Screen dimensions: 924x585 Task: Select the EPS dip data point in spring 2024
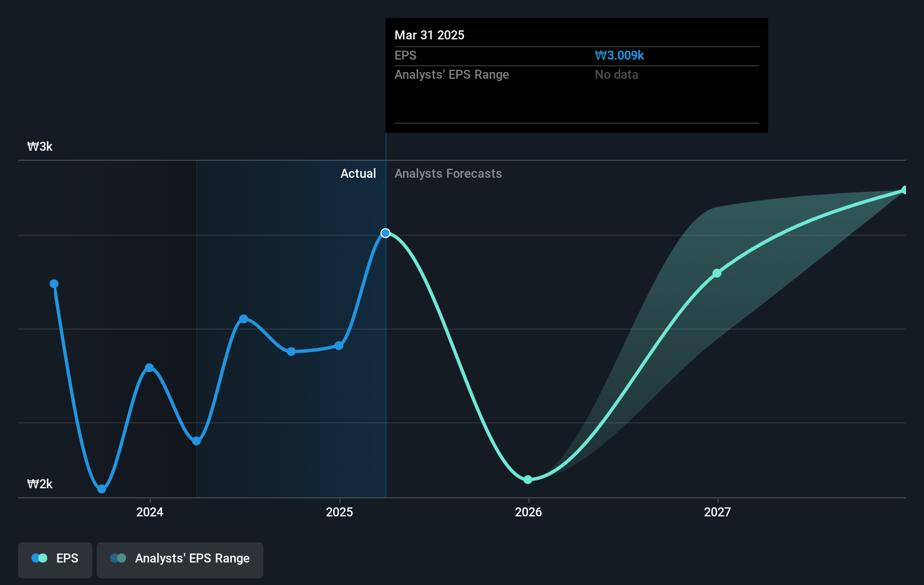point(196,441)
